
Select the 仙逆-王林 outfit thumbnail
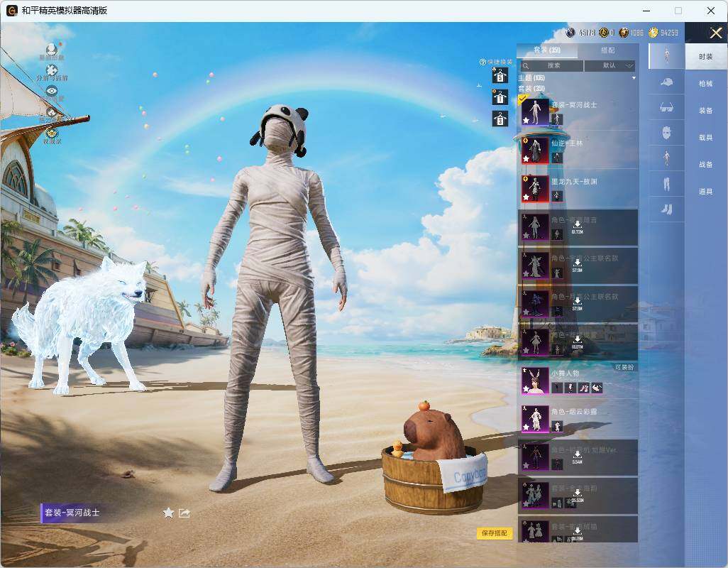pyautogui.click(x=535, y=150)
